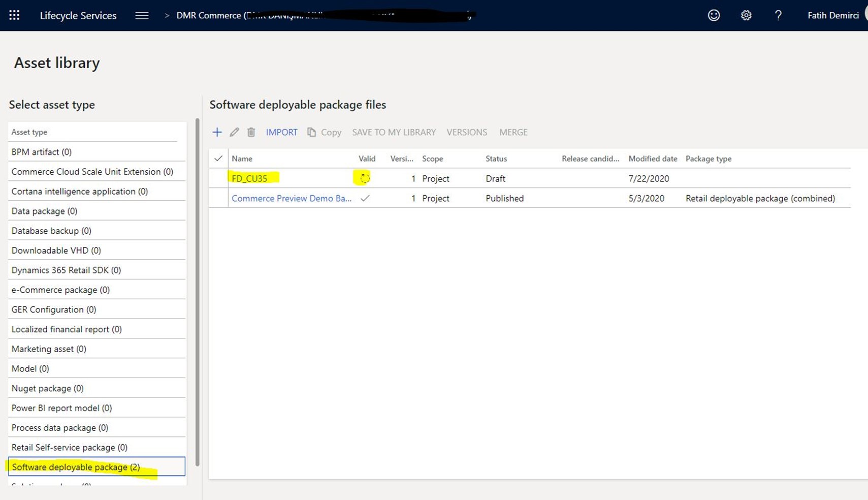Select Data package (0) asset type
Viewport: 868px width, 500px height.
pyautogui.click(x=97, y=211)
